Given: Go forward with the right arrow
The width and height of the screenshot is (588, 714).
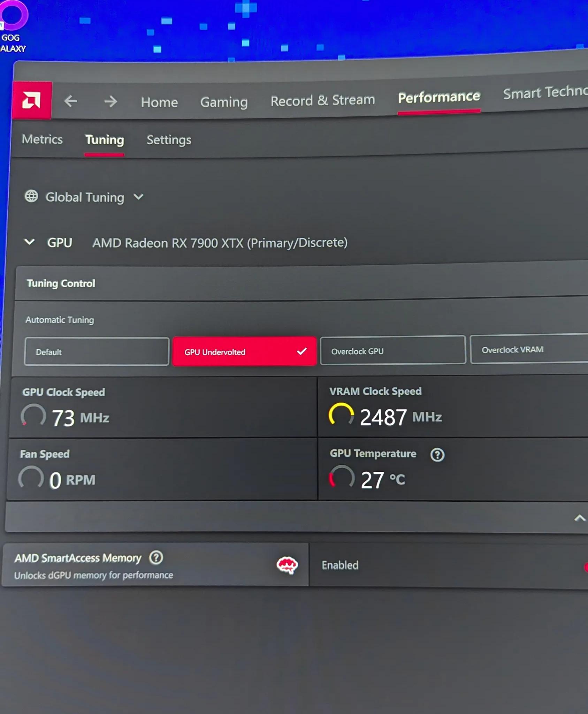Looking at the screenshot, I should pyautogui.click(x=110, y=101).
